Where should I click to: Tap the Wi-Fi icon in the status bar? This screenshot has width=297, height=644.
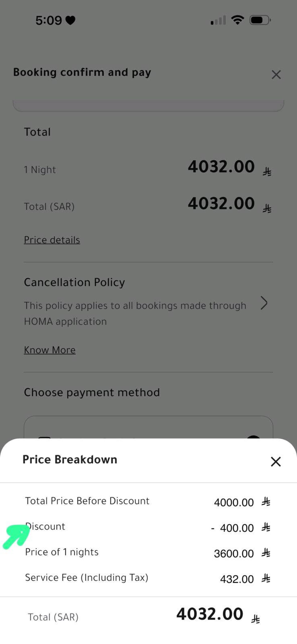[x=237, y=20]
